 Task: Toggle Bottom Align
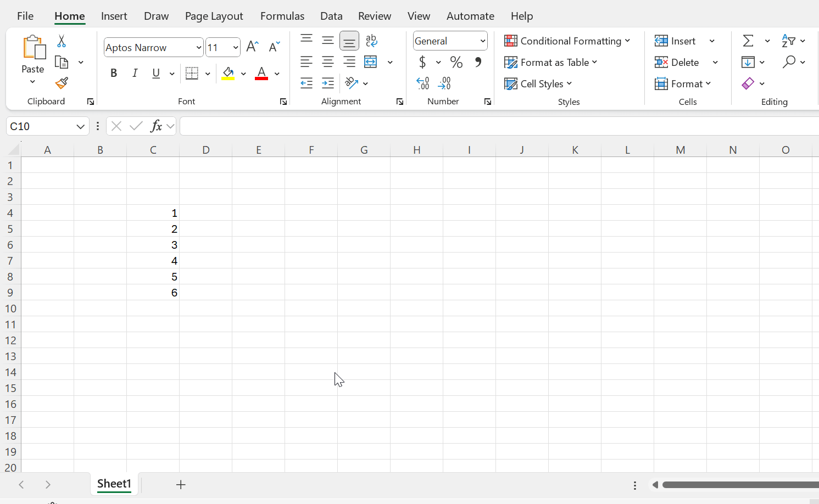point(349,41)
